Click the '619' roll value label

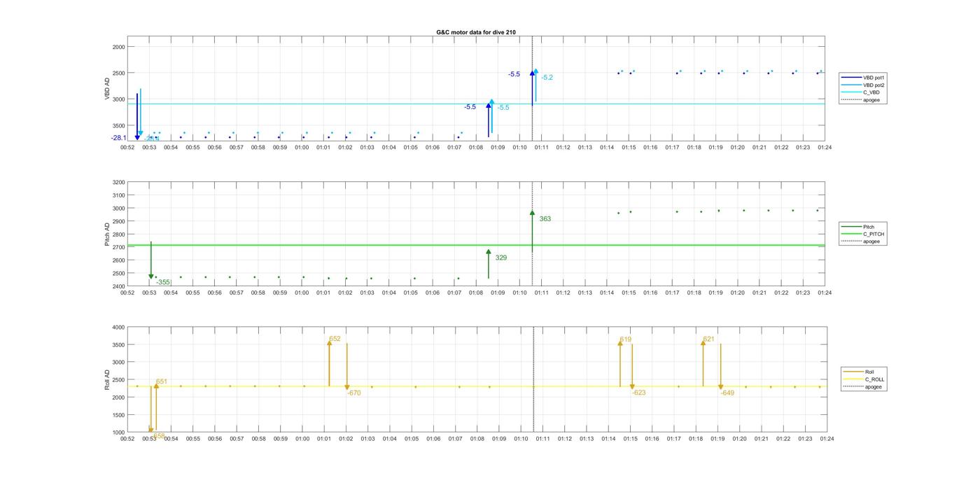click(x=625, y=339)
